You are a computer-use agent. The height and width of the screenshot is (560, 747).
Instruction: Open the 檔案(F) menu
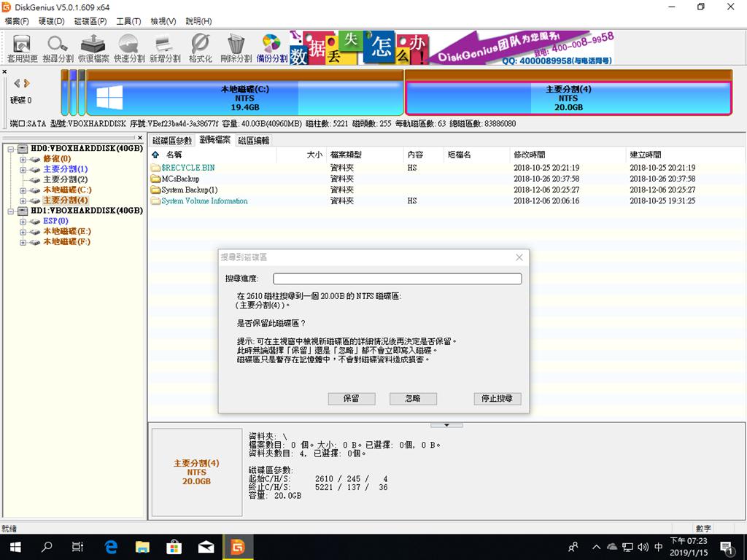(x=17, y=21)
